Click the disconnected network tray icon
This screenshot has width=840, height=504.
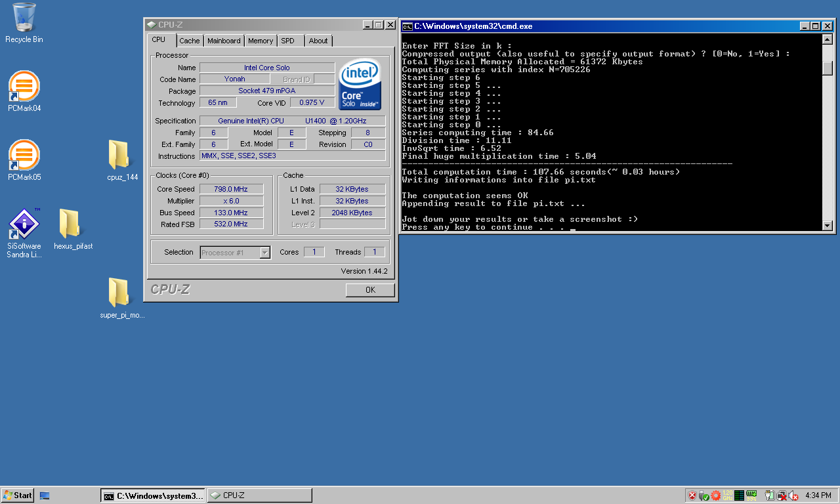point(782,495)
